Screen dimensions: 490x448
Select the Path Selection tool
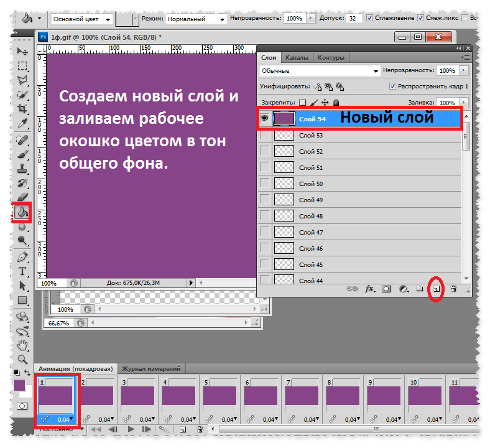pos(22,286)
